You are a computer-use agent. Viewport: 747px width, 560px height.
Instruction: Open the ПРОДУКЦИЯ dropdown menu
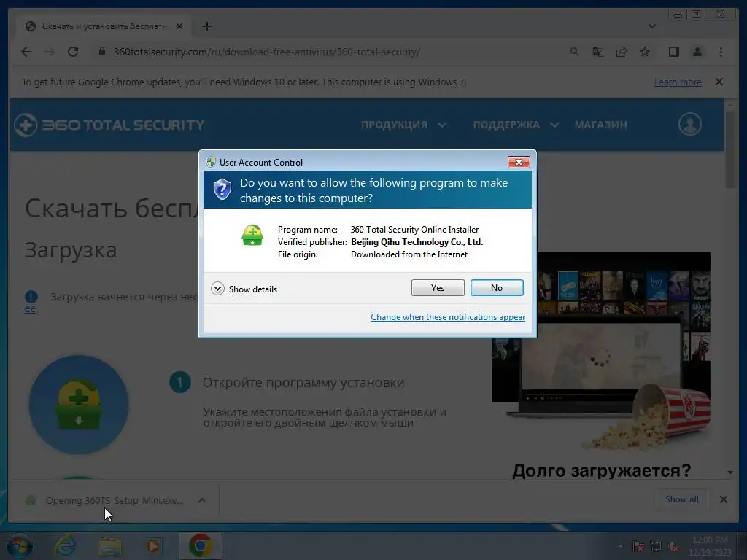click(403, 125)
